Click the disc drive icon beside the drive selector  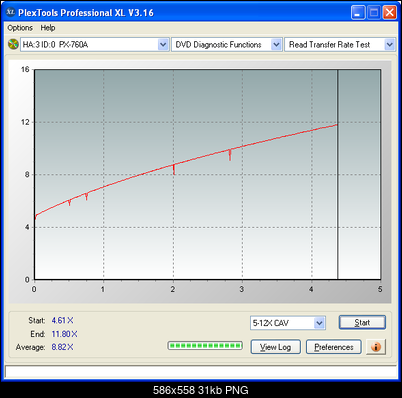[13, 44]
